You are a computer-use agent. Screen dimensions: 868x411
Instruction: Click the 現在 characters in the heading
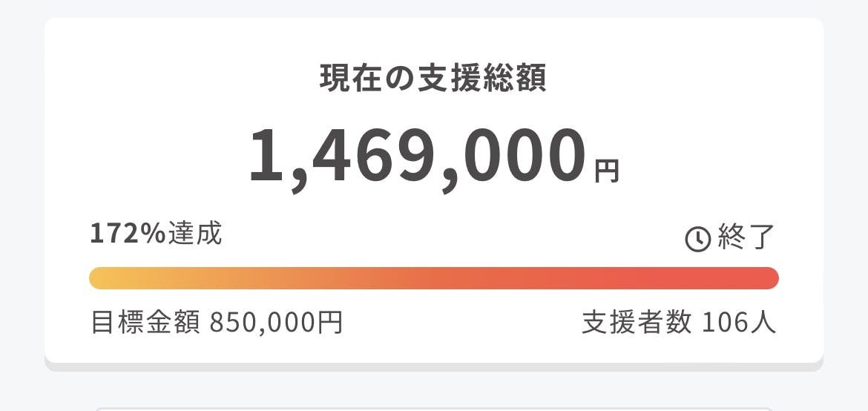(348, 79)
